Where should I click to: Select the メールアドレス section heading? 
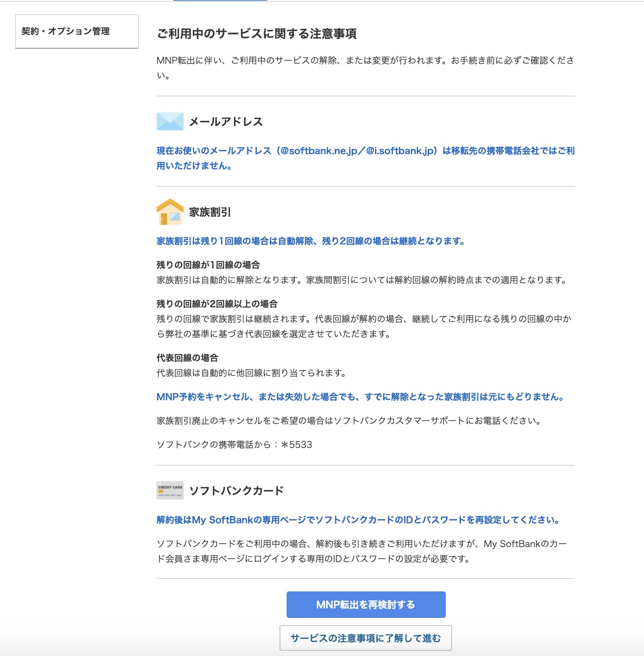[226, 122]
